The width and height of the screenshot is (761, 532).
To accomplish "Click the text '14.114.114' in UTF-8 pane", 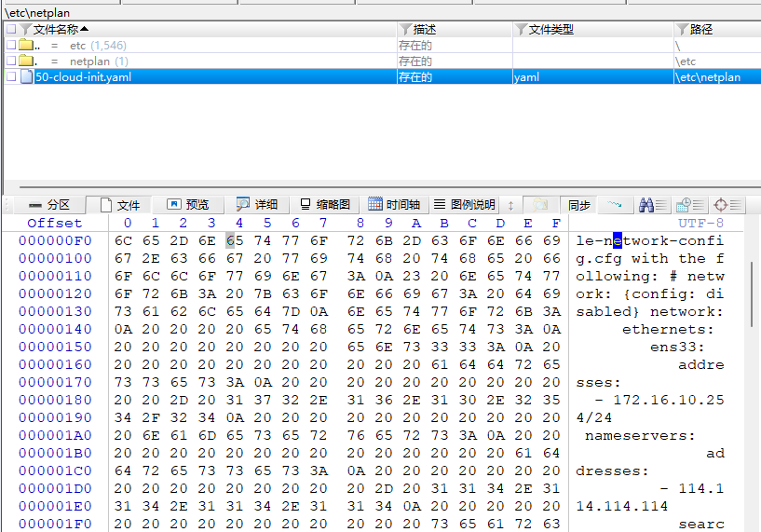I will [621, 506].
